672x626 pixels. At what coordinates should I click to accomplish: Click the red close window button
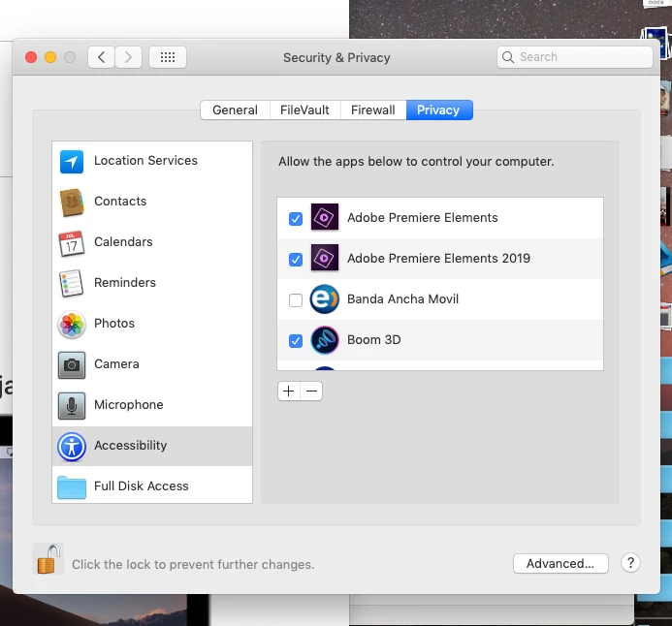click(31, 57)
